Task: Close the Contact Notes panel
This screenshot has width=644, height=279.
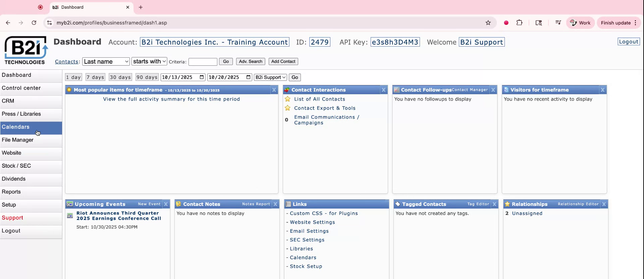Action: click(275, 204)
